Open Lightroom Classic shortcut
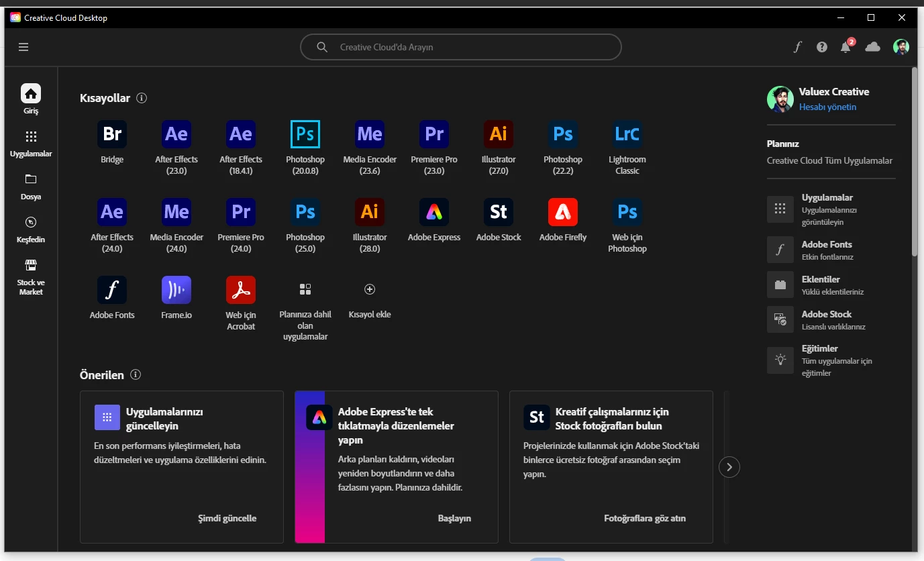924x561 pixels. pyautogui.click(x=627, y=134)
